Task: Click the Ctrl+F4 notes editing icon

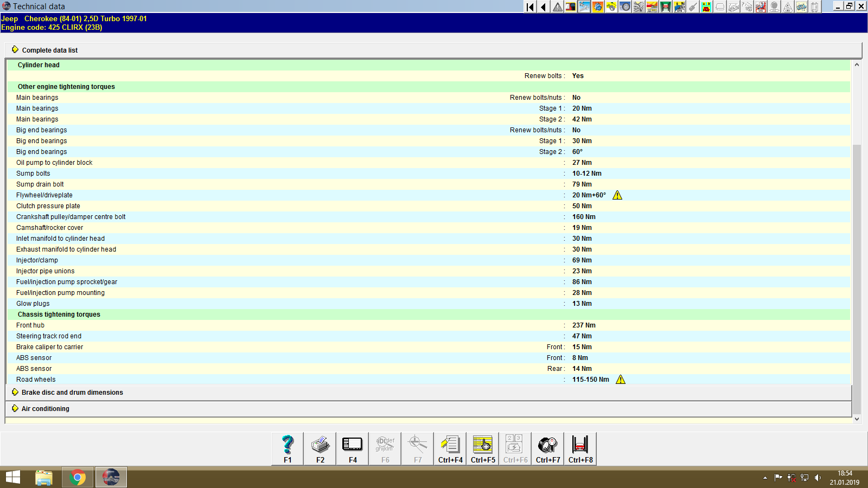Action: (x=450, y=448)
